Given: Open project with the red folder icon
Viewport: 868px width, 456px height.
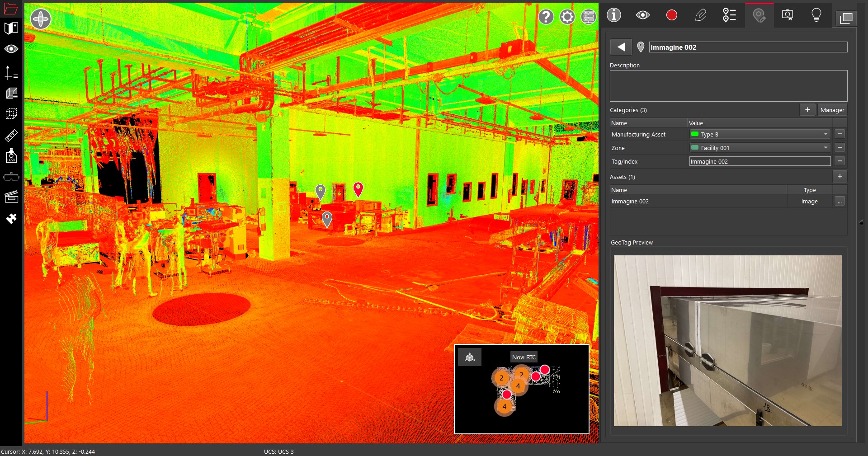Looking at the screenshot, I should (10, 9).
